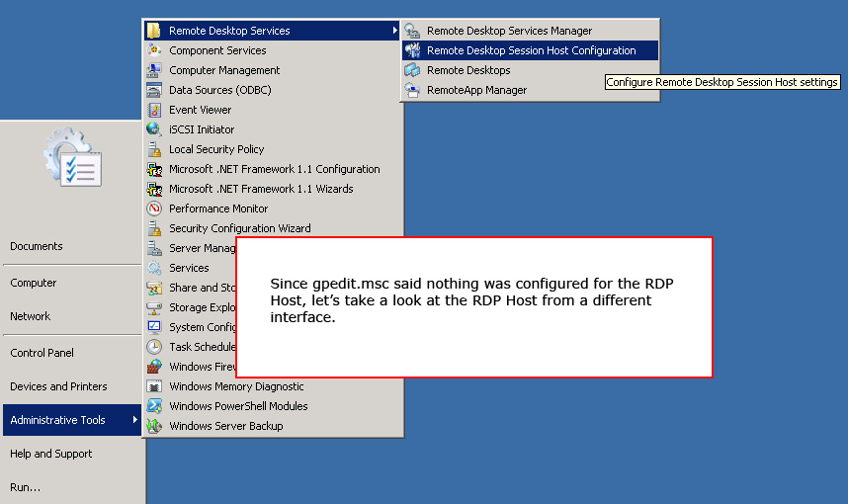848x504 pixels.
Task: Click the Windows Server Backup icon
Action: pyautogui.click(x=154, y=426)
